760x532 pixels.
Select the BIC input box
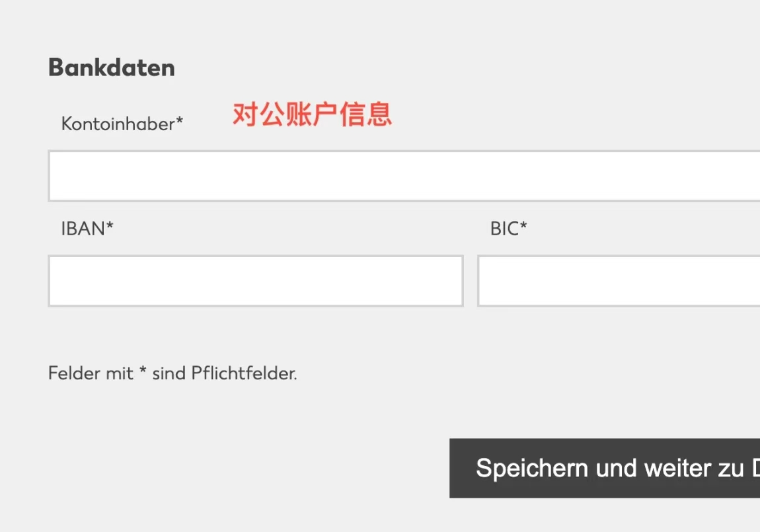pyautogui.click(x=618, y=281)
